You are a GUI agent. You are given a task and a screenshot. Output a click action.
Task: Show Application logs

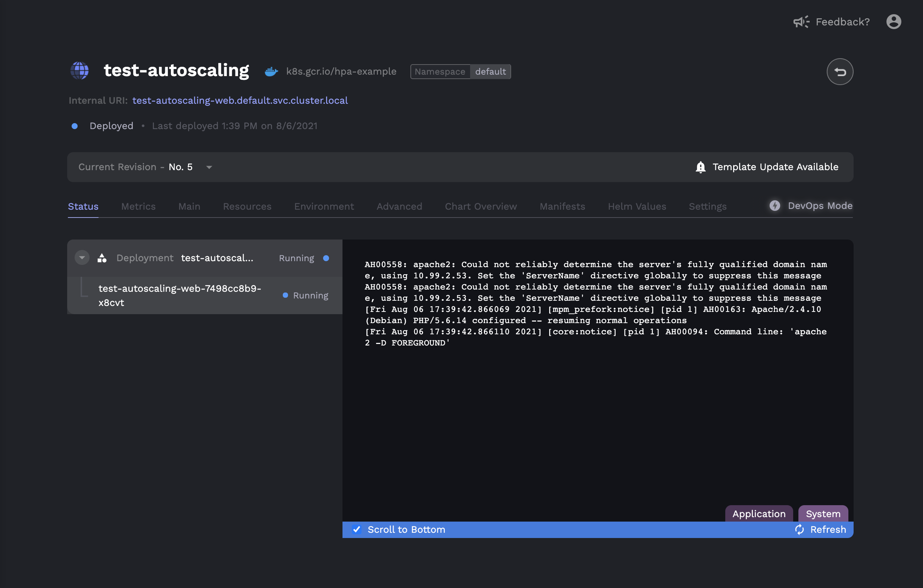[759, 514]
